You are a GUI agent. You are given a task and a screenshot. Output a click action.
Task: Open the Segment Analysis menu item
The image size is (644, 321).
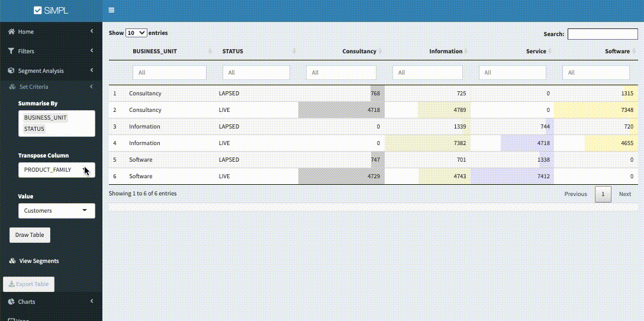click(51, 70)
